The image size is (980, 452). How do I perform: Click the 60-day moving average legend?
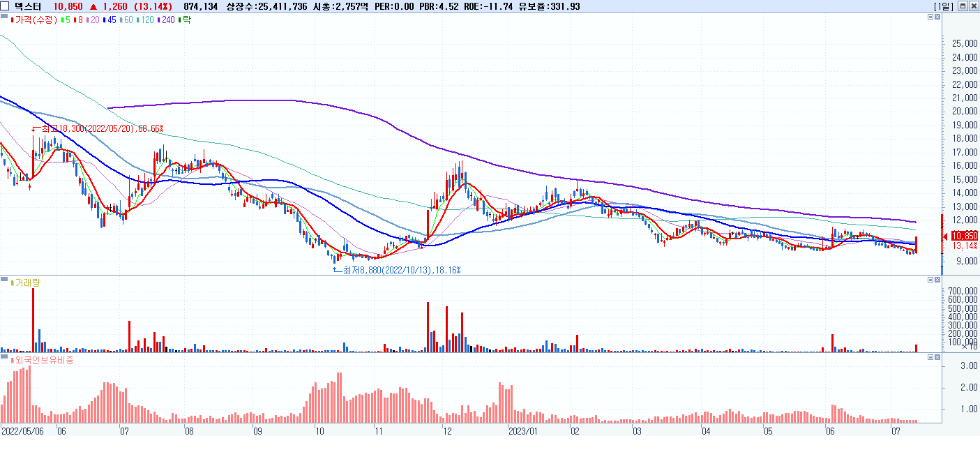click(x=126, y=20)
